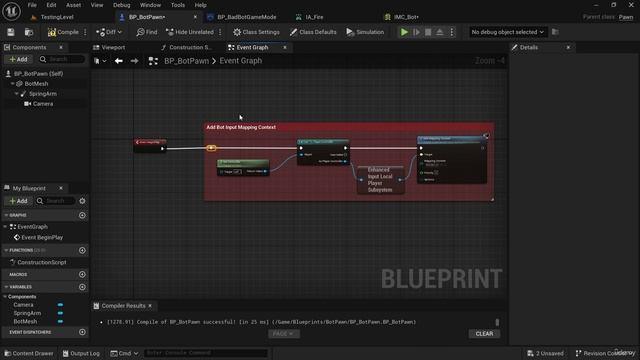The height and width of the screenshot is (360, 640).
Task: Open Hide Unrelated options dots
Action: pos(220,32)
